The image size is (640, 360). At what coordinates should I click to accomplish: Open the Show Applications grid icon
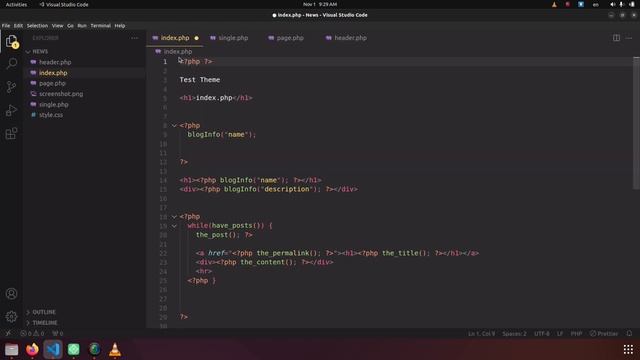point(628,349)
